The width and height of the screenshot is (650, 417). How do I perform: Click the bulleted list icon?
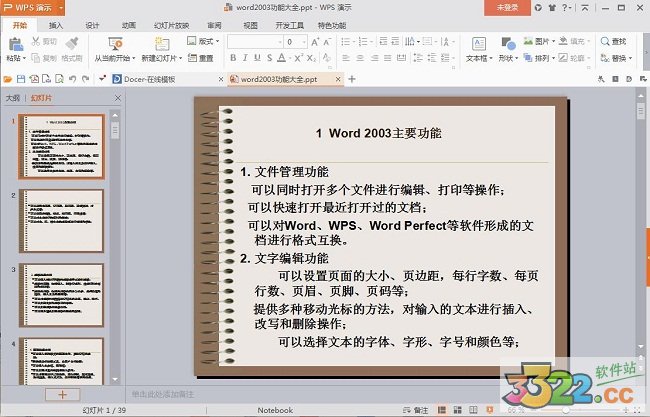click(x=345, y=42)
